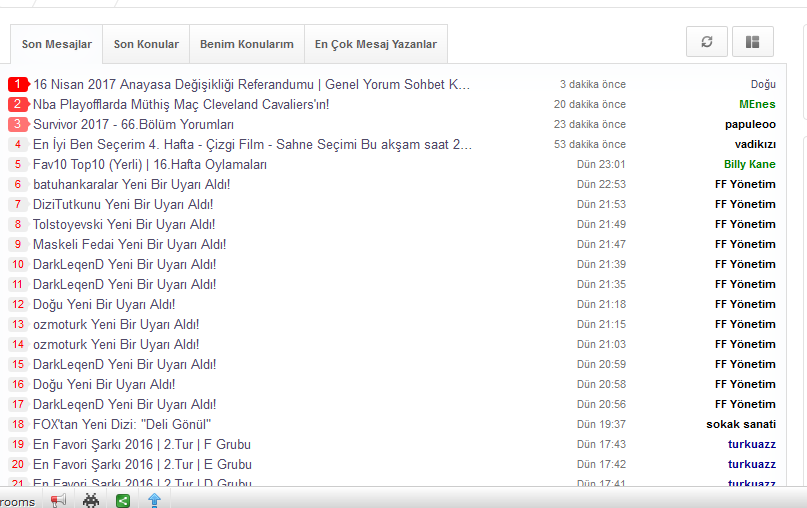Open the space invader game icon
This screenshot has height=508, width=807.
coord(91,499)
